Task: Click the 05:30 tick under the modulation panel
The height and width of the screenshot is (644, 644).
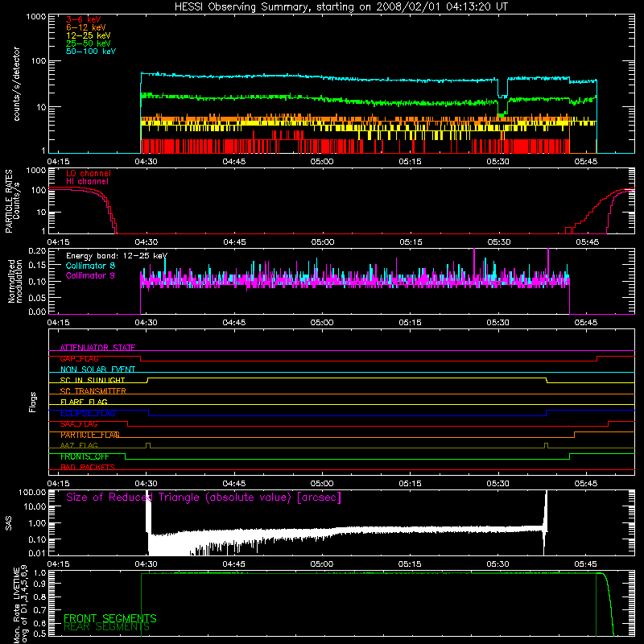Action: (x=497, y=323)
